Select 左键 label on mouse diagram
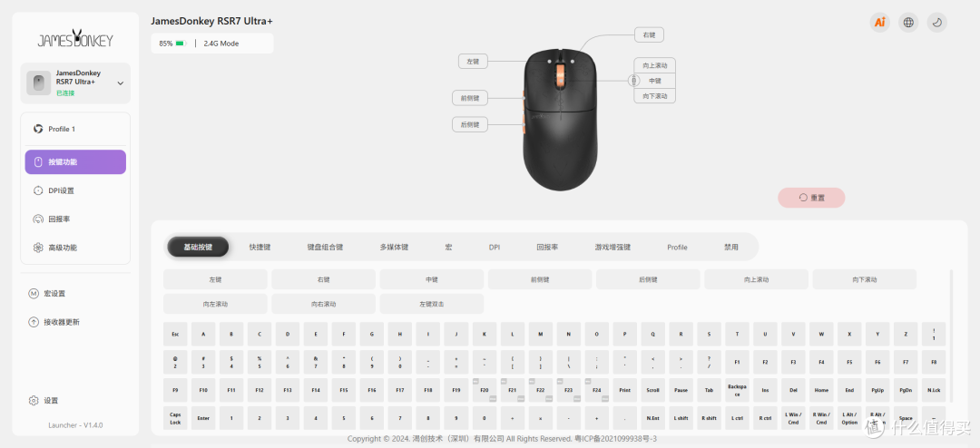 [x=473, y=62]
